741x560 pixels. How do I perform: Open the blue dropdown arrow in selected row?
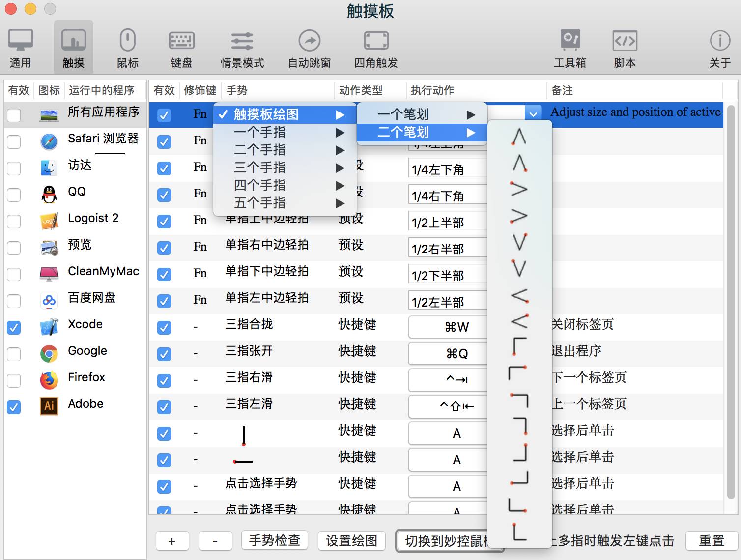[533, 114]
